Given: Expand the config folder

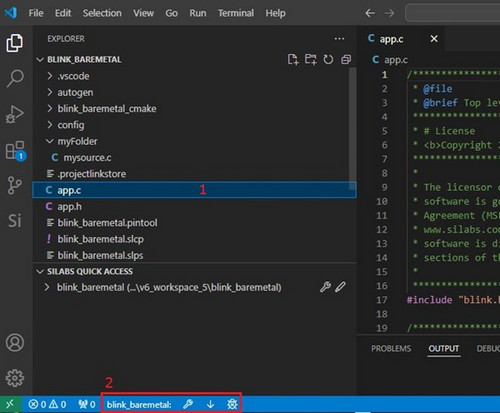Looking at the screenshot, I should tap(194, 125).
